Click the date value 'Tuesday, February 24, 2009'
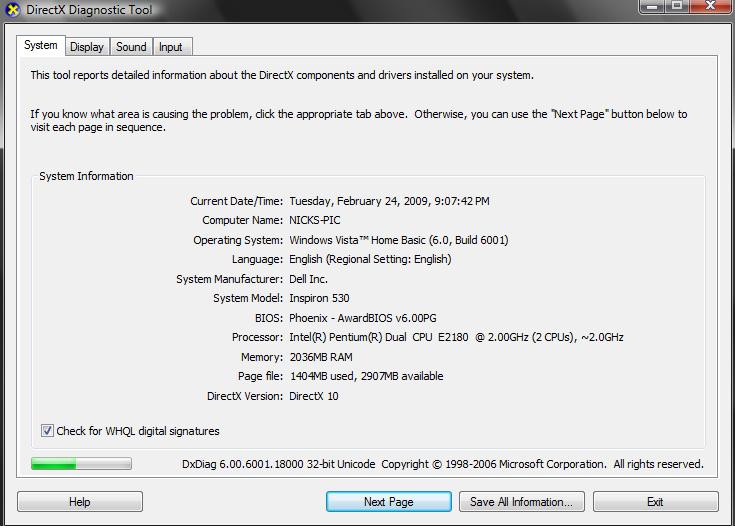Viewport: 735px width, 529px height. [359, 201]
